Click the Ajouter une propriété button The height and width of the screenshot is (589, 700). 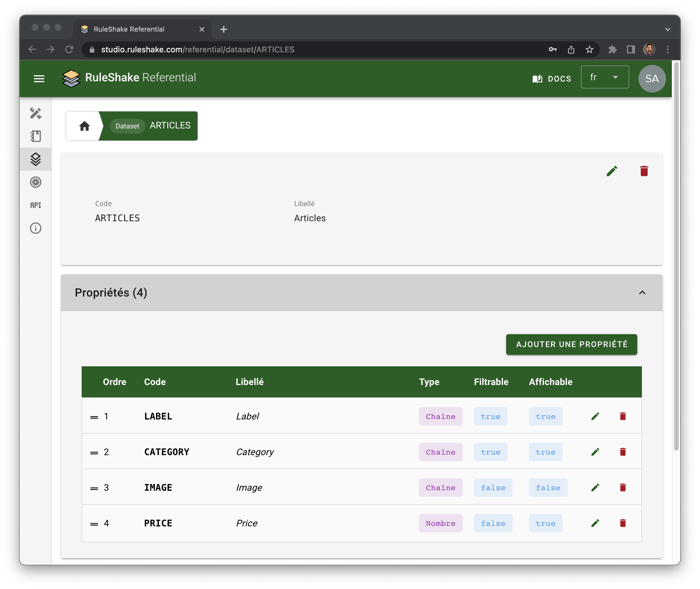[x=571, y=344]
